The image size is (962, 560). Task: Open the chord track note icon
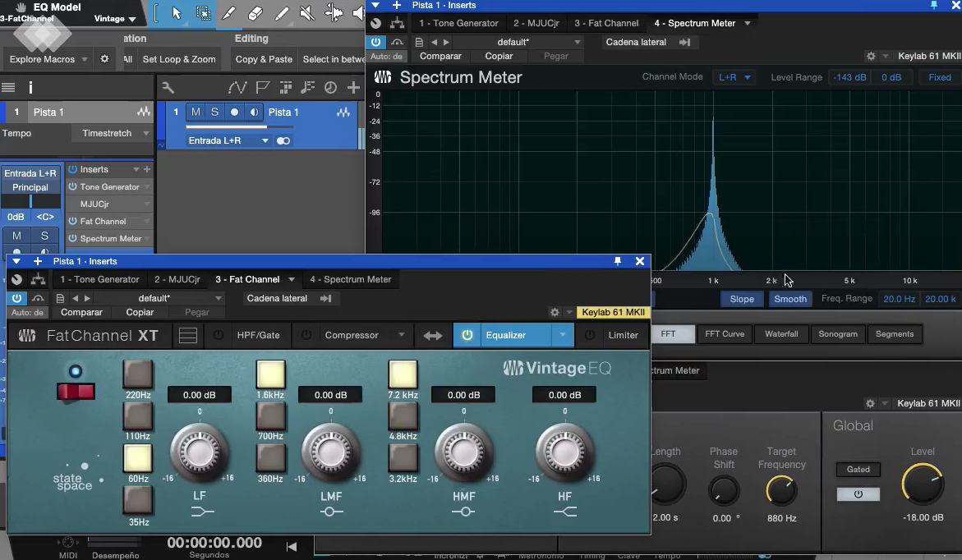pos(307,87)
